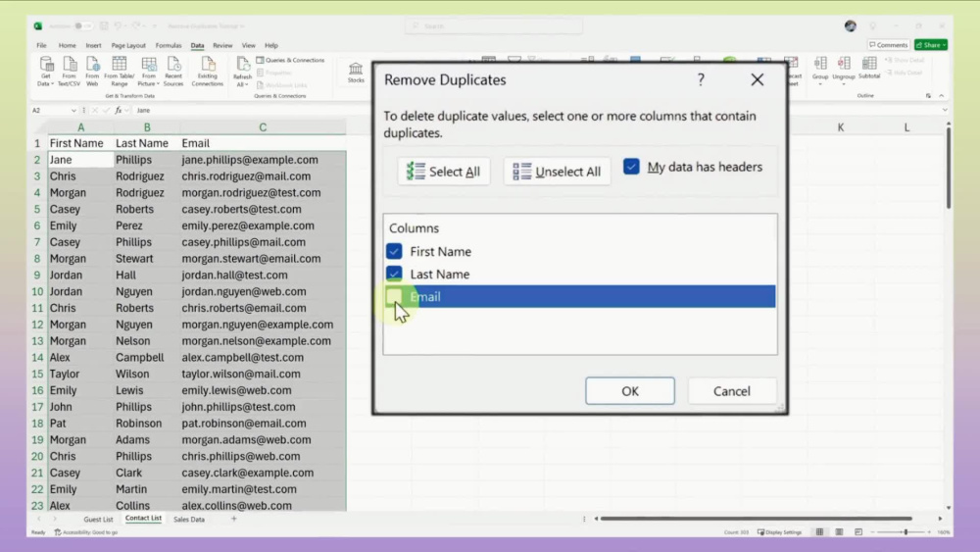
Task: Click Unselect All button
Action: coord(557,172)
